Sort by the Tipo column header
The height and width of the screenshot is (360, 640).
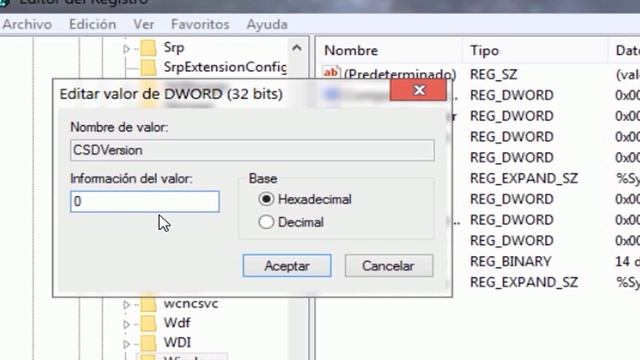(x=484, y=51)
